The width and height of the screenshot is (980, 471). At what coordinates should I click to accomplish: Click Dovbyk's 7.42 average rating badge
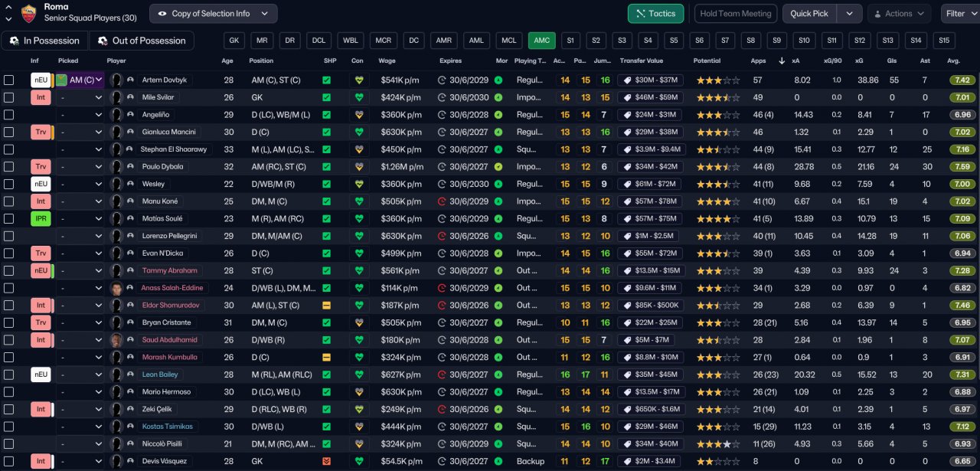pos(963,80)
